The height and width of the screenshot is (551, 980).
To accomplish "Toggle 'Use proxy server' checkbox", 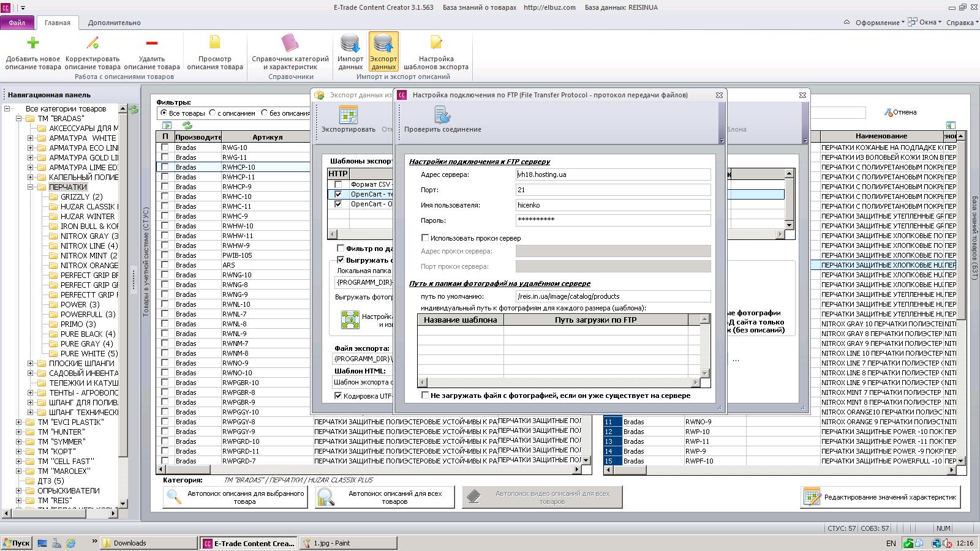I will click(x=425, y=238).
